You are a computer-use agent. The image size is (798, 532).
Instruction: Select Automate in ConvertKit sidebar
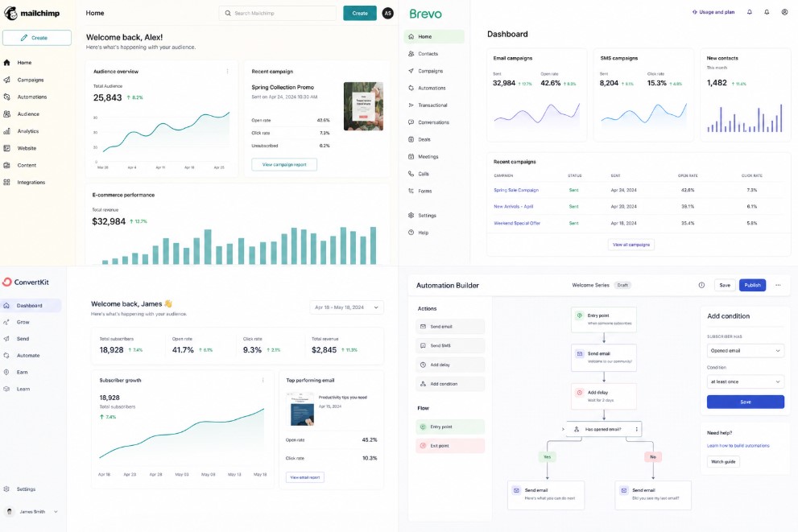pyautogui.click(x=22, y=356)
